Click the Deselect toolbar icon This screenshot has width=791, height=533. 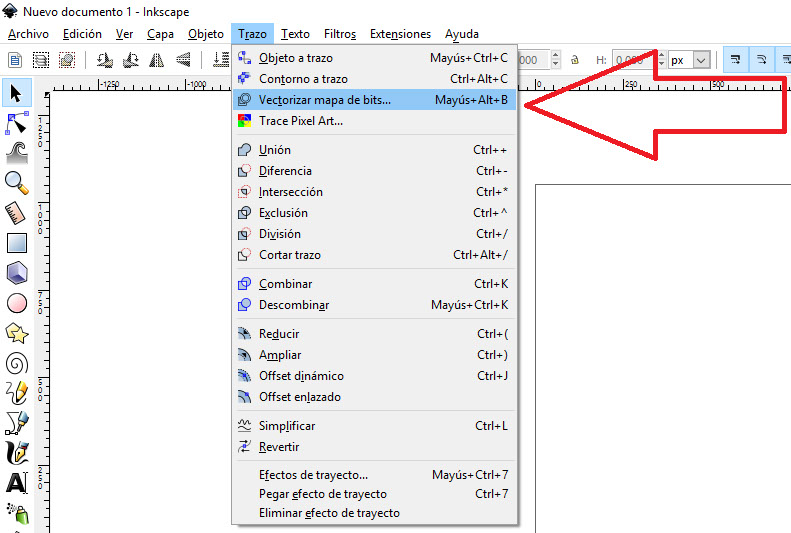pos(67,60)
